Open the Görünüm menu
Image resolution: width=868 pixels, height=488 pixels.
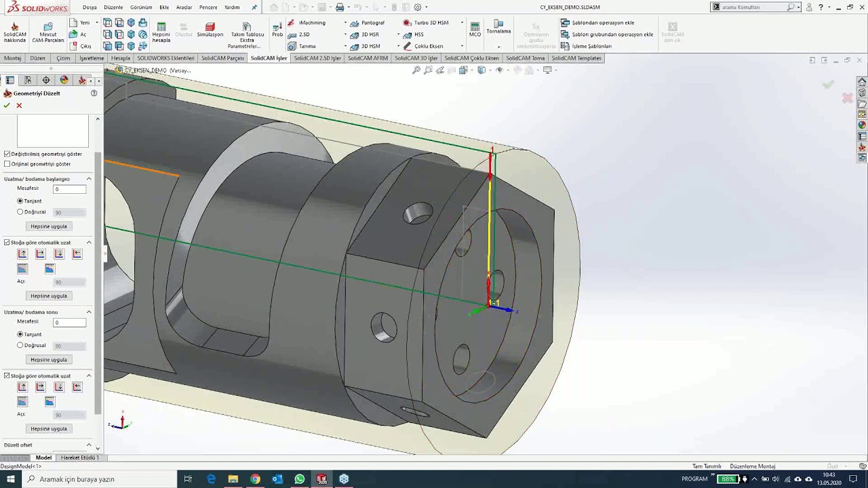point(141,7)
